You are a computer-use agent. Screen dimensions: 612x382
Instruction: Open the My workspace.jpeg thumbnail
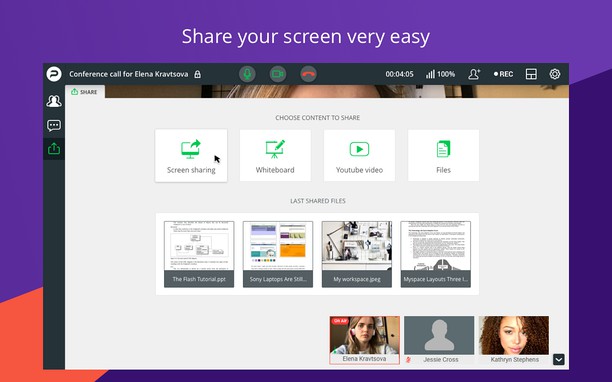(357, 254)
